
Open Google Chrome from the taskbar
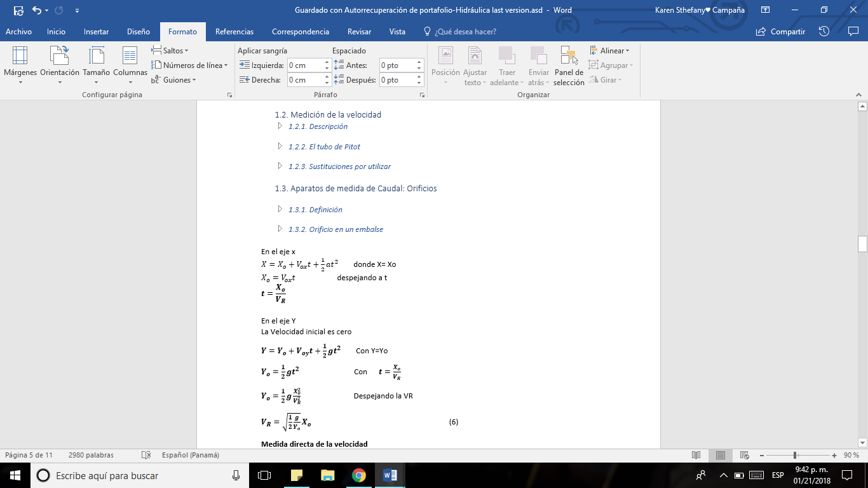(x=359, y=475)
